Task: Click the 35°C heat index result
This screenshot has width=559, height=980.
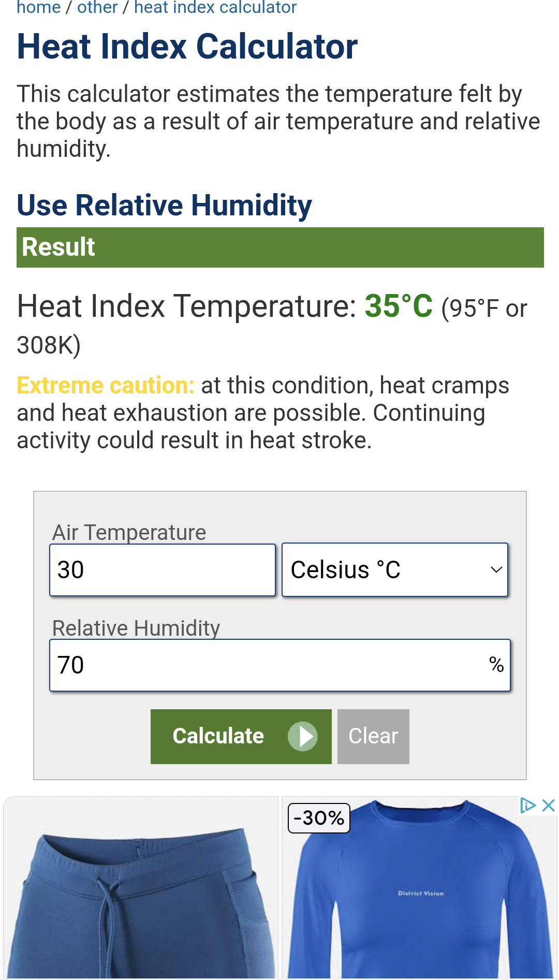Action: (x=399, y=306)
